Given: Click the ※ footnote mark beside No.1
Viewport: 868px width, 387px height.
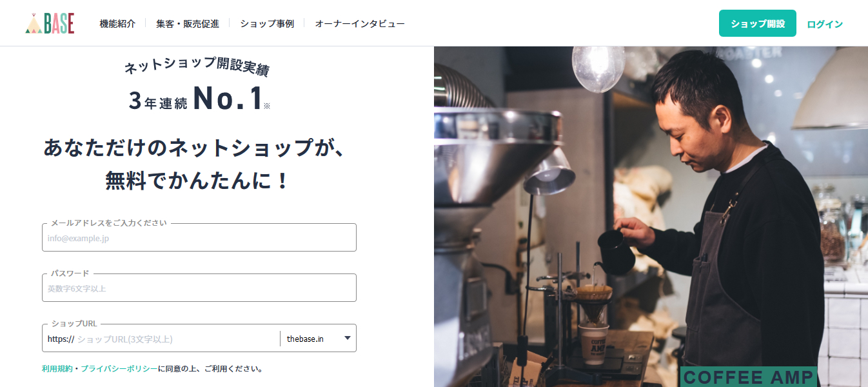Looking at the screenshot, I should (x=267, y=106).
